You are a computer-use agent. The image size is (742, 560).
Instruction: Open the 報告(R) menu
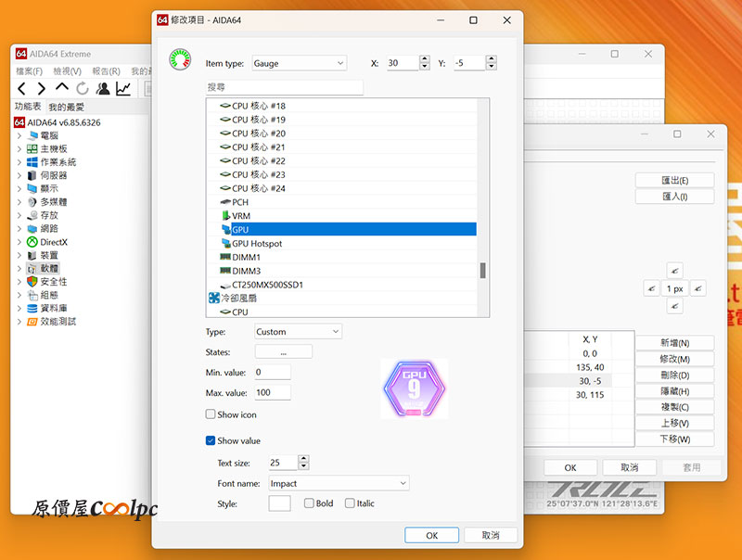pyautogui.click(x=106, y=71)
